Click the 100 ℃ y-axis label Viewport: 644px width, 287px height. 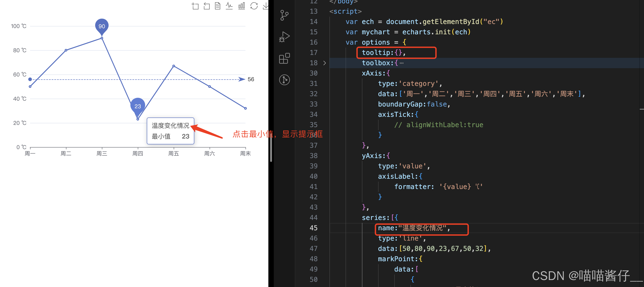pyautogui.click(x=19, y=26)
